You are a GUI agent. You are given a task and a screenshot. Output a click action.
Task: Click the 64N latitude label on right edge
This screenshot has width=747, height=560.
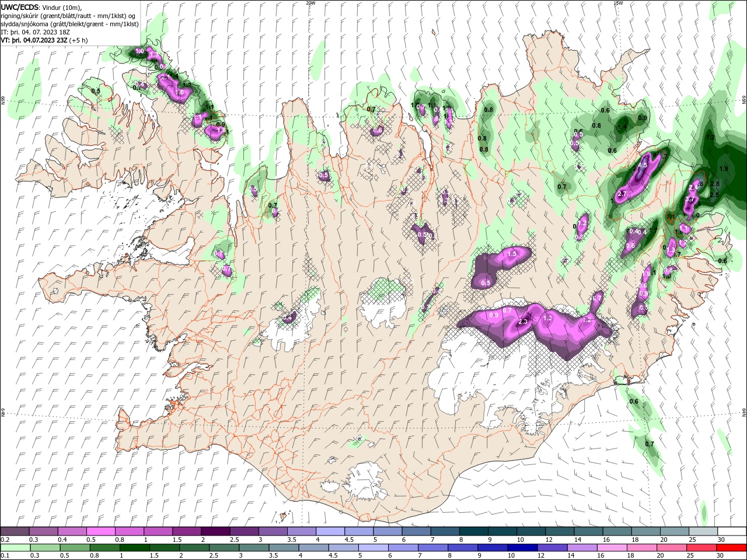coord(744,412)
